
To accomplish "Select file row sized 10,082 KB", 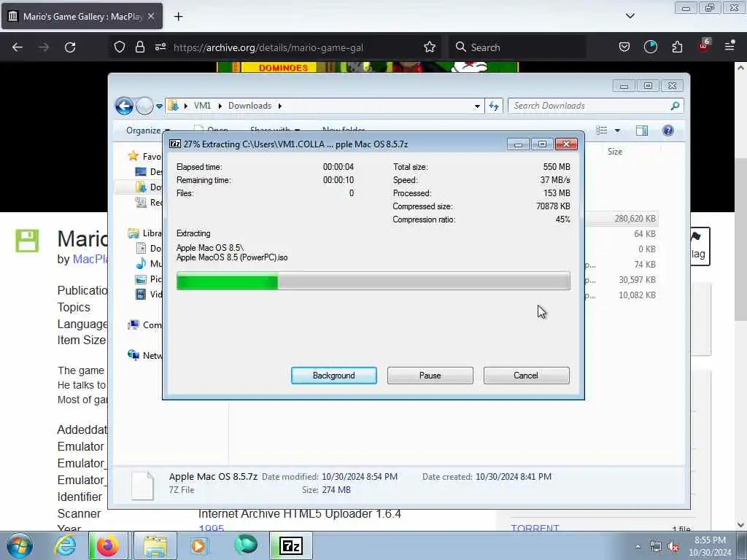I will click(x=622, y=295).
